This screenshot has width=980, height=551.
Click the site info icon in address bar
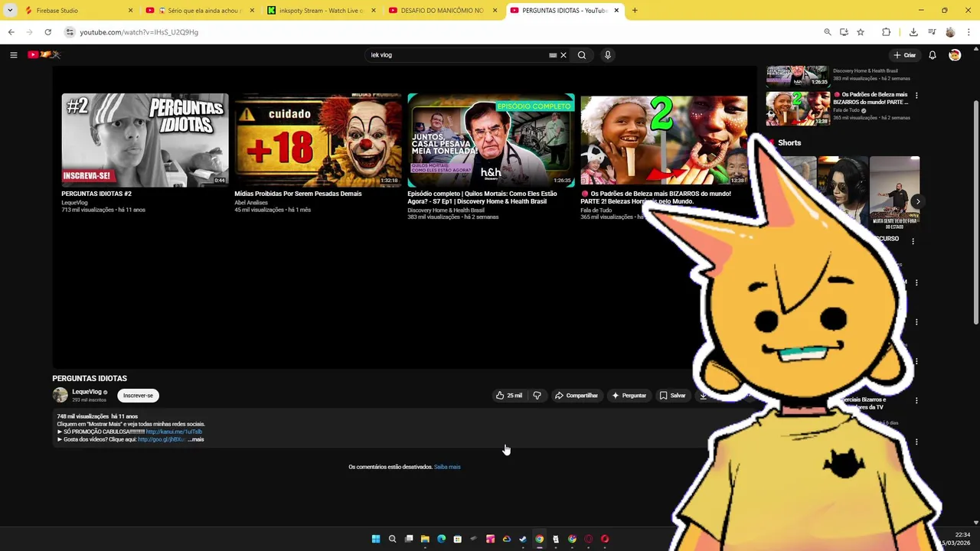click(x=70, y=32)
